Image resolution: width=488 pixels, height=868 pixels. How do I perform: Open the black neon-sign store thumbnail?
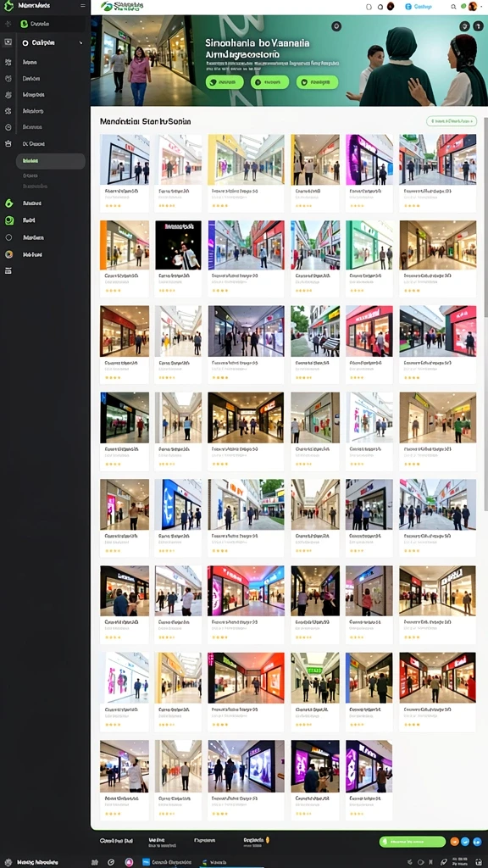[178, 245]
